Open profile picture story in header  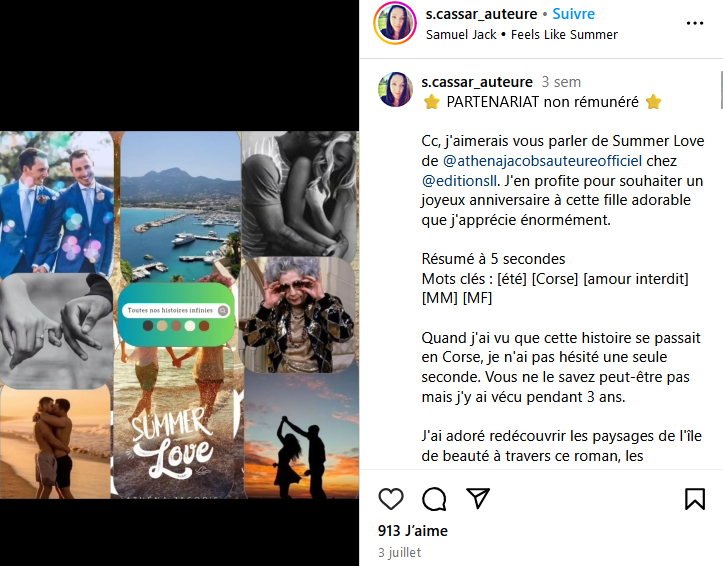click(x=395, y=23)
